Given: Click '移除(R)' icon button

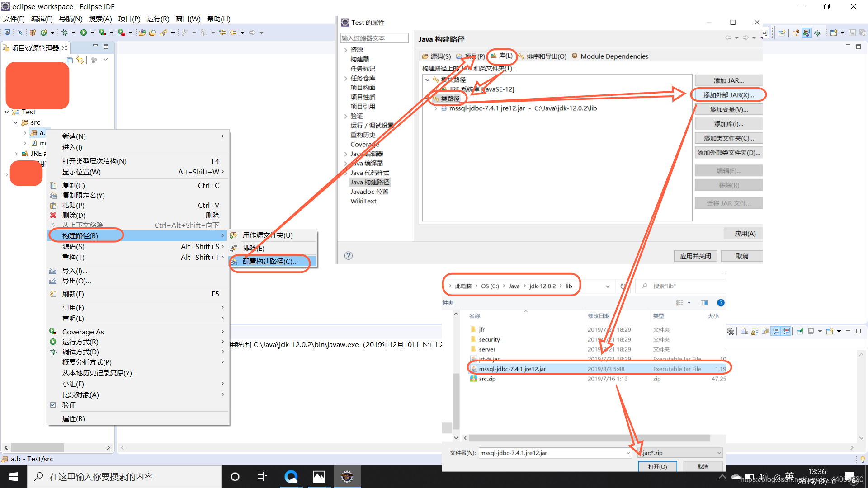Looking at the screenshot, I should (x=728, y=185).
